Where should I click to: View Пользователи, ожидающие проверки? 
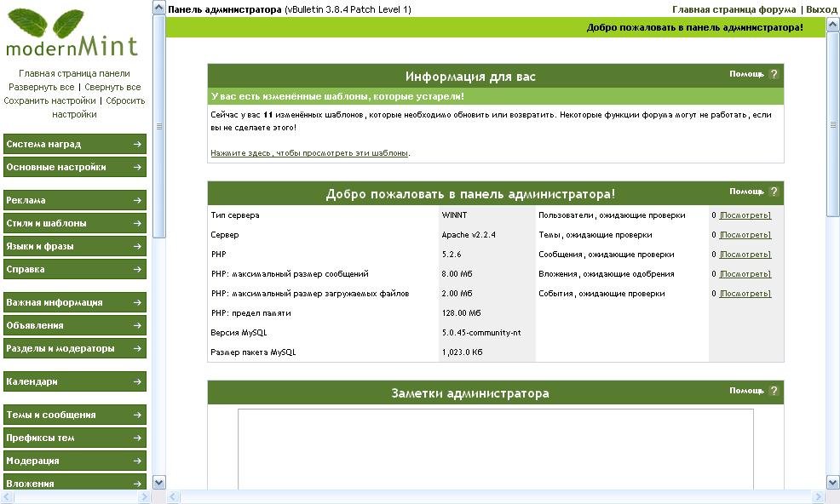pyautogui.click(x=745, y=215)
